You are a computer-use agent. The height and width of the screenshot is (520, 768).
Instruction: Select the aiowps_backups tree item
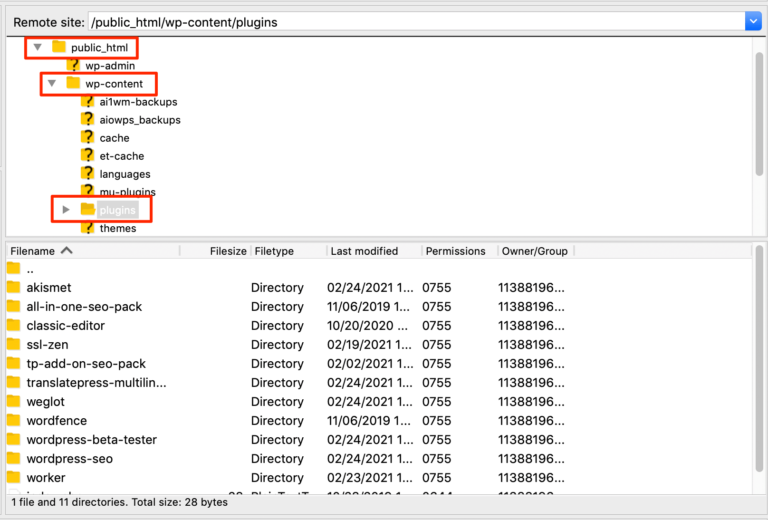pos(140,120)
